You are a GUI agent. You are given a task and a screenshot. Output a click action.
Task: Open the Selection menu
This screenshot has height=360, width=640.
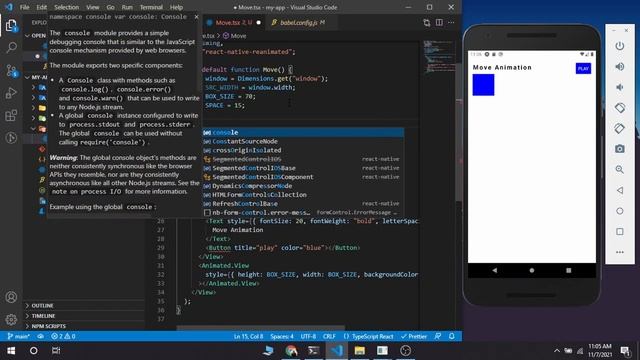(x=67, y=7)
